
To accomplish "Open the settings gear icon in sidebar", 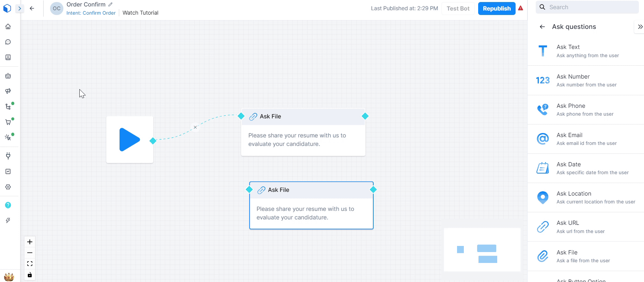I will click(x=8, y=187).
